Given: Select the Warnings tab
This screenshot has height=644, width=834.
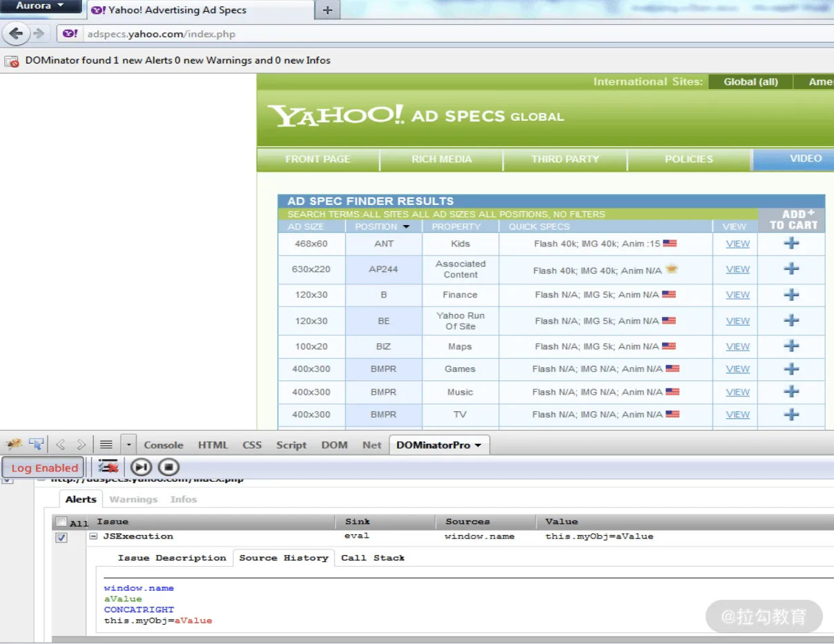Looking at the screenshot, I should pyautogui.click(x=133, y=499).
